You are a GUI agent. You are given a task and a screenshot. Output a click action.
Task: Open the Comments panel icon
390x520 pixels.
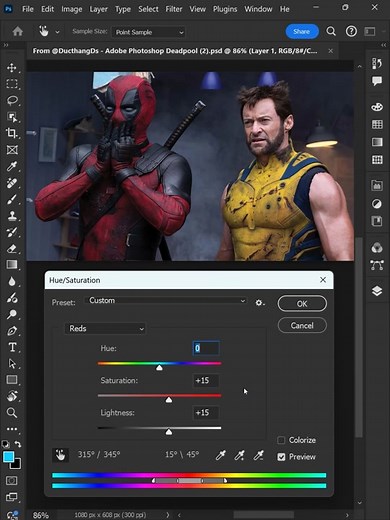click(377, 80)
